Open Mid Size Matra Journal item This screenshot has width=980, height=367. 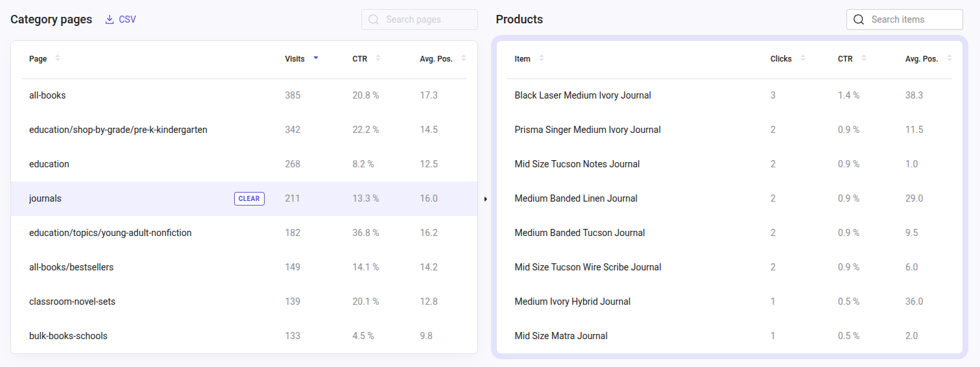coord(561,336)
